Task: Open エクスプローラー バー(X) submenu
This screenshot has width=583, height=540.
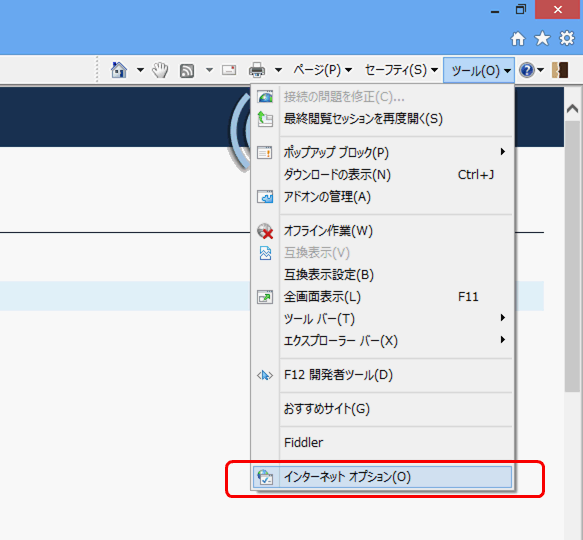Action: (x=383, y=341)
